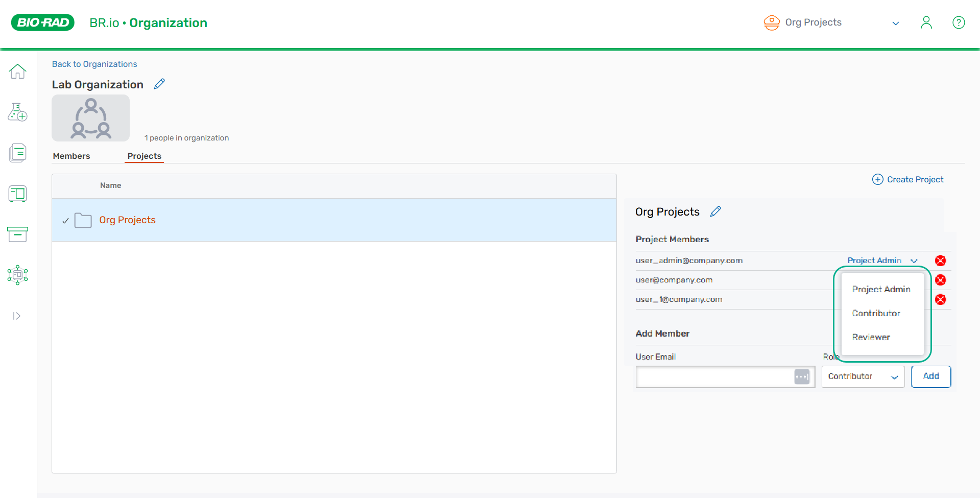The height and width of the screenshot is (498, 980).
Task: Open the Home icon in sidebar
Action: click(17, 72)
